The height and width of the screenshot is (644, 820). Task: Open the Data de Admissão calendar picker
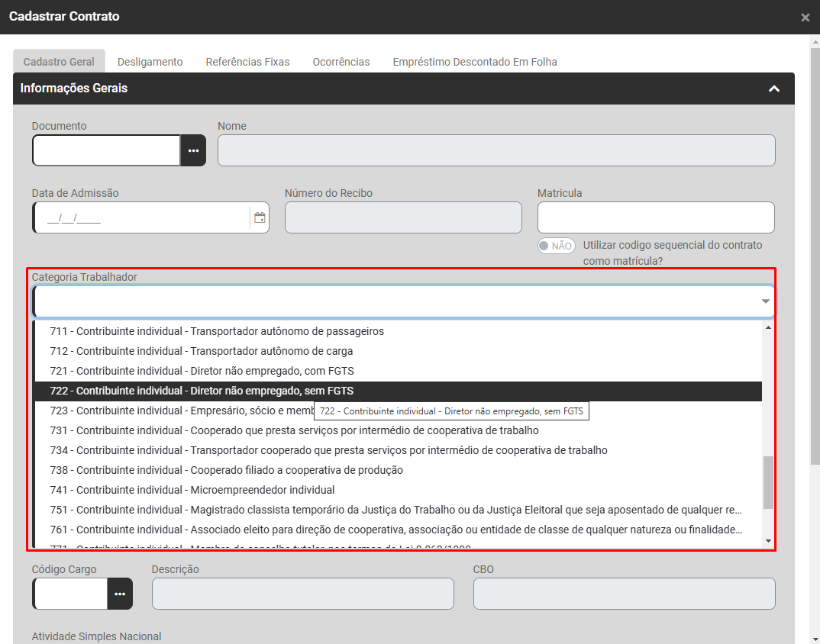(x=260, y=217)
